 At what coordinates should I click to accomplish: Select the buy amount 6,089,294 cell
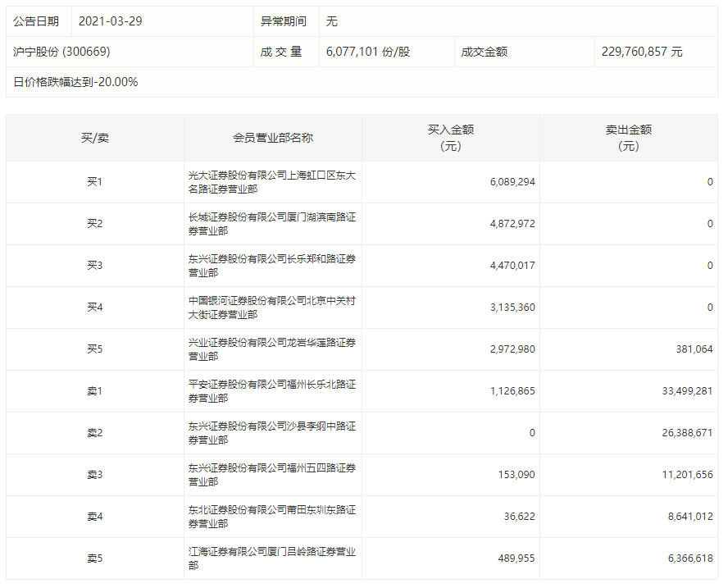[512, 182]
